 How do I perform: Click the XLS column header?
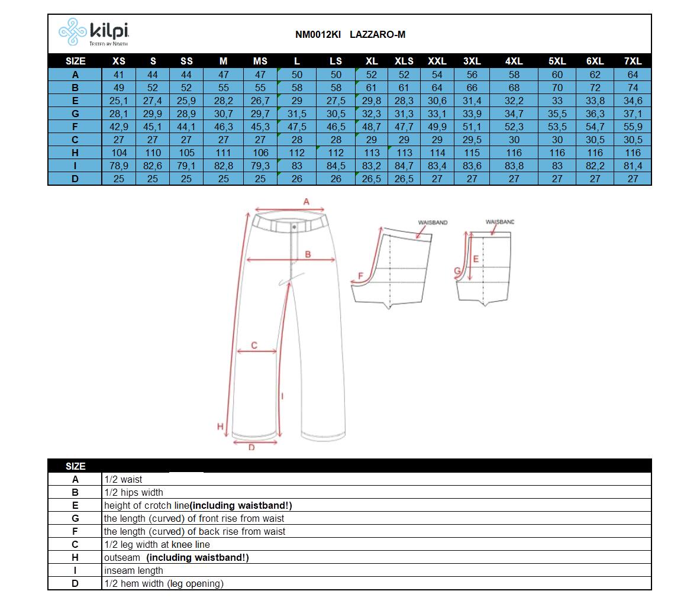tap(404, 61)
